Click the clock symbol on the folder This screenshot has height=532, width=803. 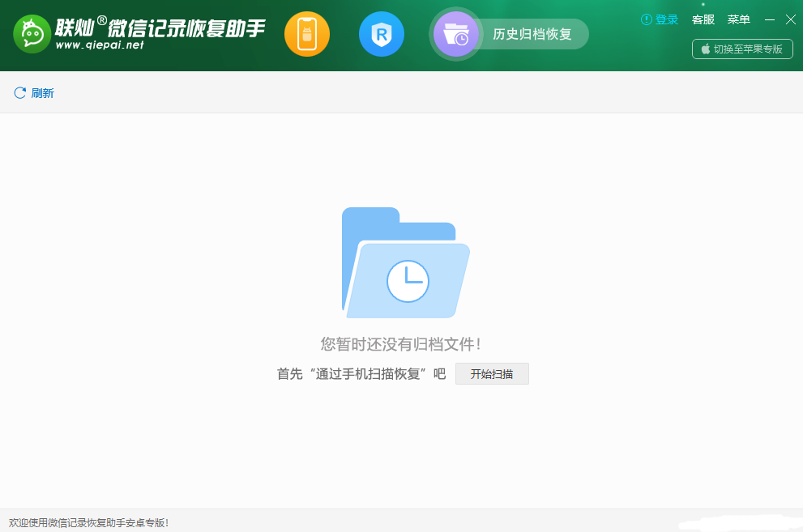(x=408, y=281)
